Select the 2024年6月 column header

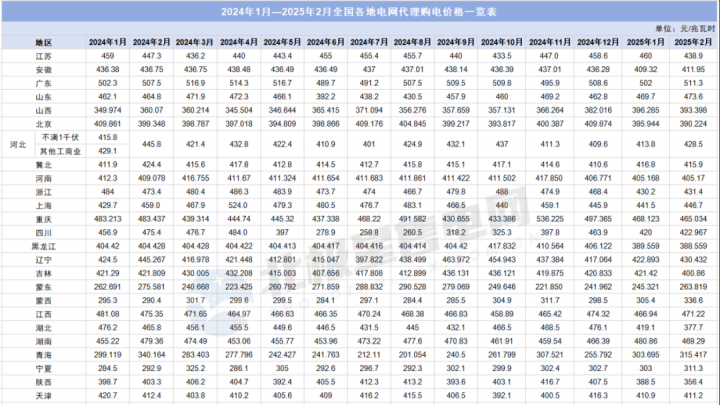pos(325,43)
